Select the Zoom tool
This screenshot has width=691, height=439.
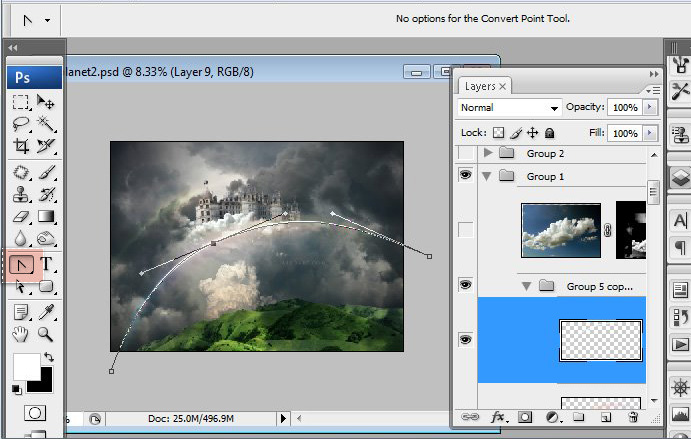coord(45,335)
